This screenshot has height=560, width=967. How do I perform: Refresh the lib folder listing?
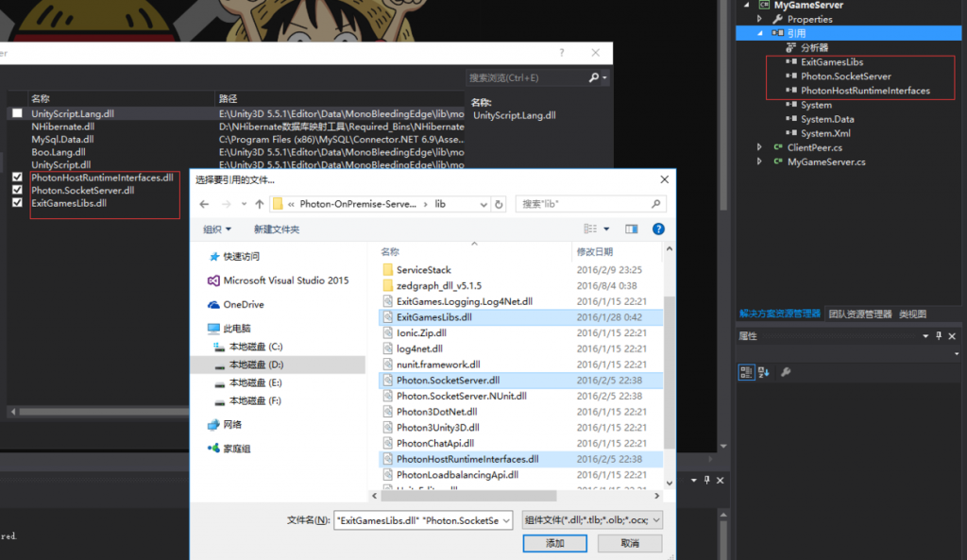[x=499, y=204]
